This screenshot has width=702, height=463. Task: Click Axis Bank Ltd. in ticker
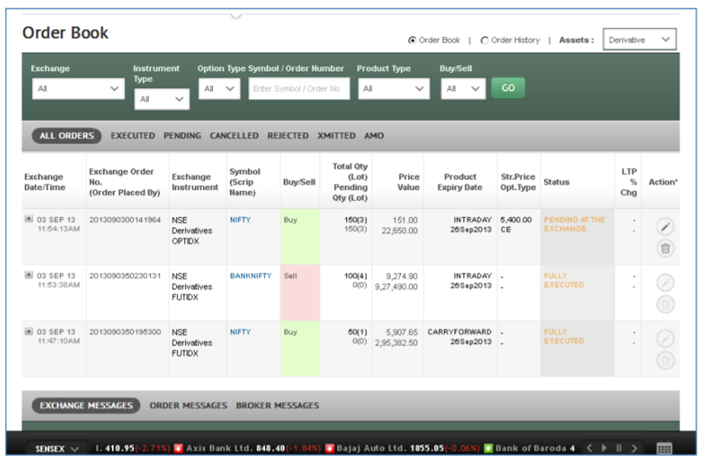(220, 448)
